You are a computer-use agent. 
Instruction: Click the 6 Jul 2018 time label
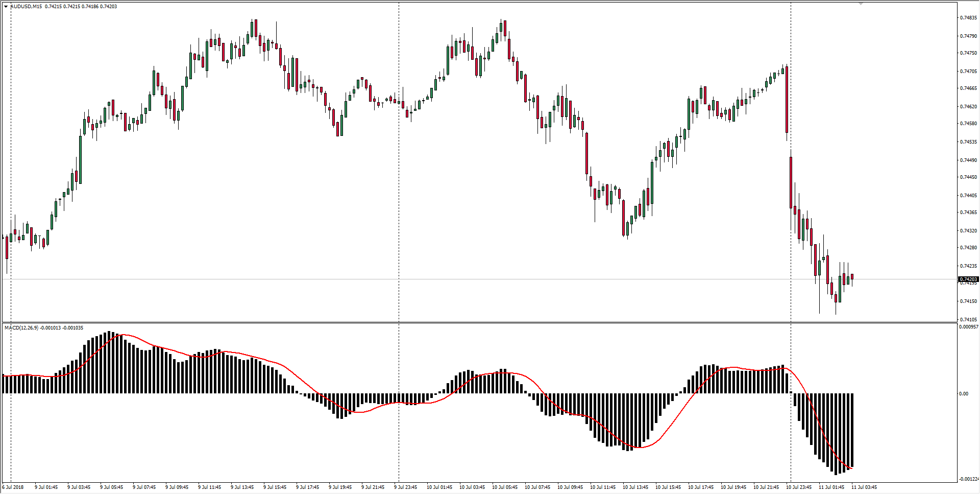(13, 487)
